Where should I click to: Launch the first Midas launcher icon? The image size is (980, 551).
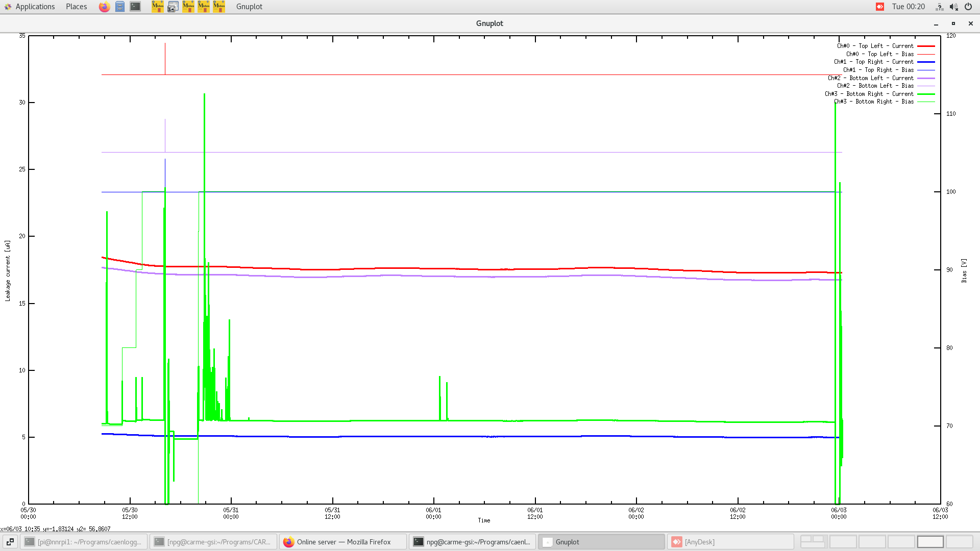click(158, 7)
